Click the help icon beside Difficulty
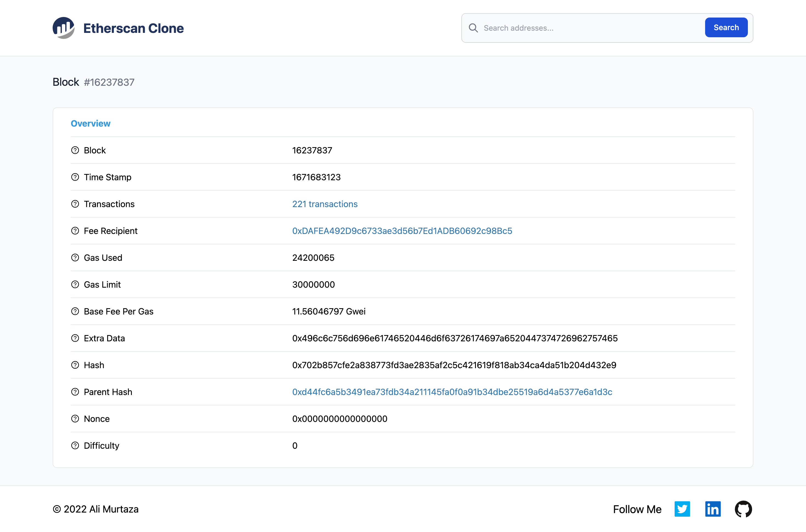This screenshot has width=806, height=532. point(75,445)
